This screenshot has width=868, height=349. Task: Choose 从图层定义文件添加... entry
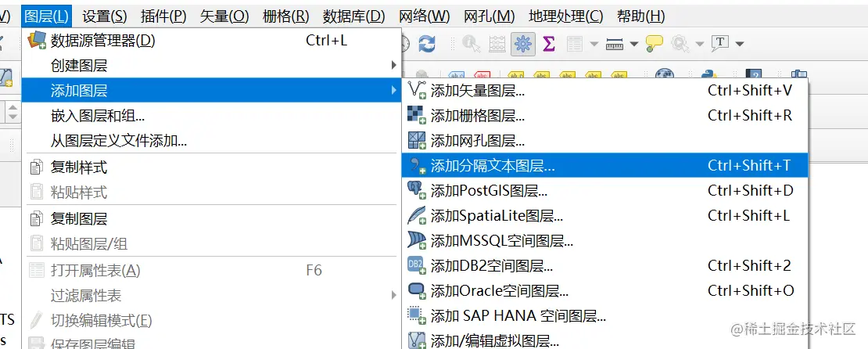210,140
